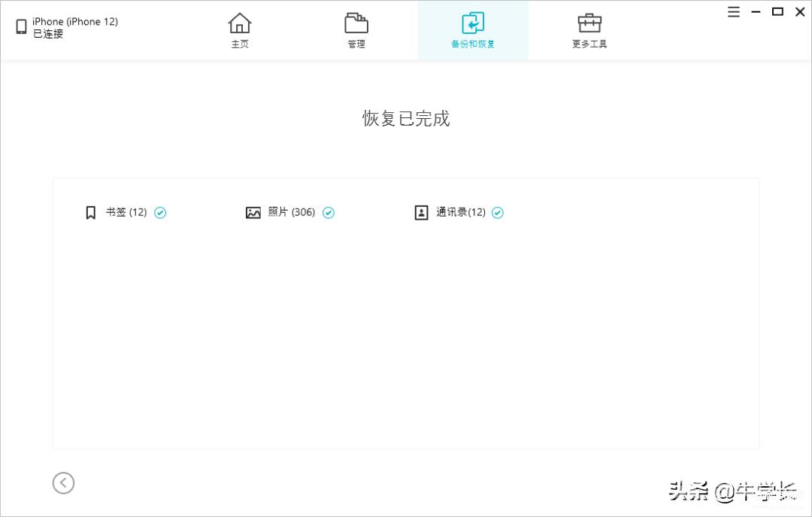The width and height of the screenshot is (812, 517).
Task: Maximize the application window
Action: (777, 11)
